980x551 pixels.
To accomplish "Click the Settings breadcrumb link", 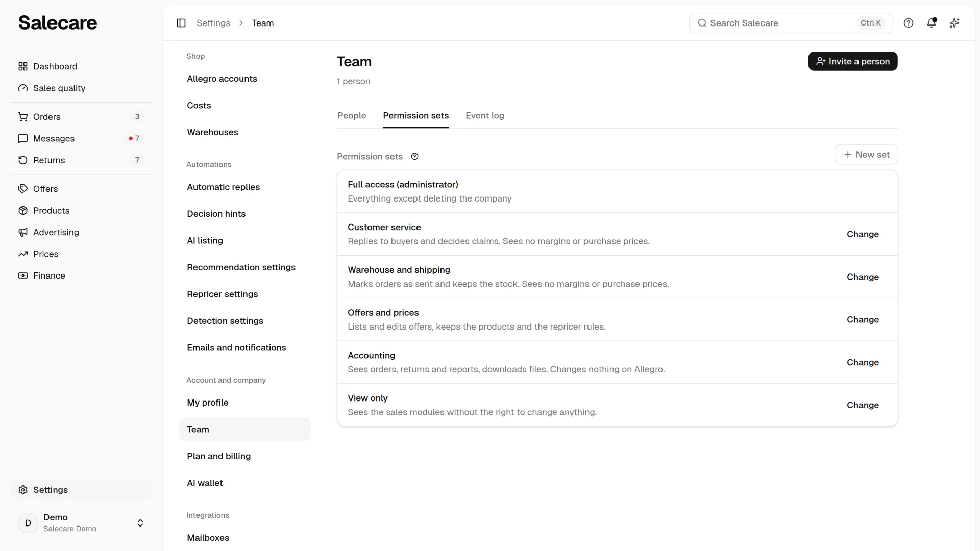I will pyautogui.click(x=213, y=23).
